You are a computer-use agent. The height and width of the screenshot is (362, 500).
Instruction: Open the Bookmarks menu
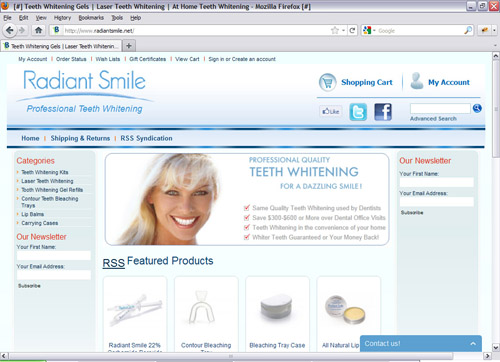pos(91,18)
